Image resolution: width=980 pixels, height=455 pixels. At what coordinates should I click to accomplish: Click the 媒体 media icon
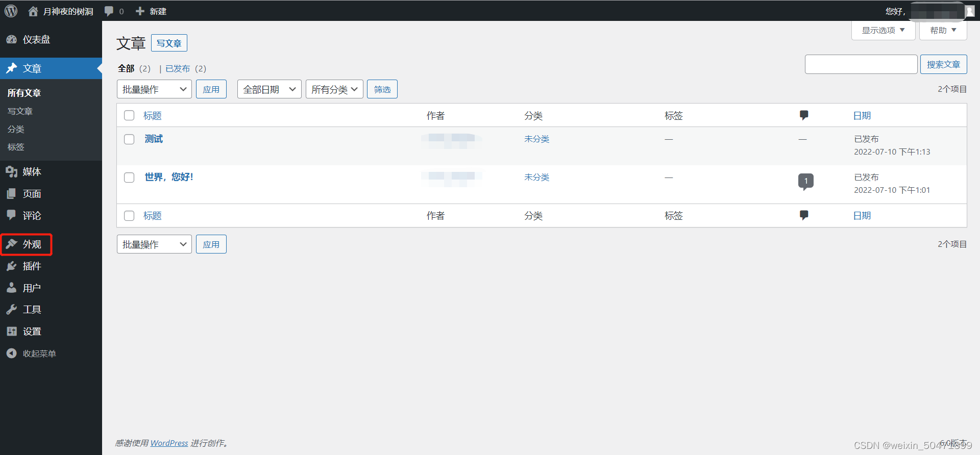pyautogui.click(x=12, y=172)
